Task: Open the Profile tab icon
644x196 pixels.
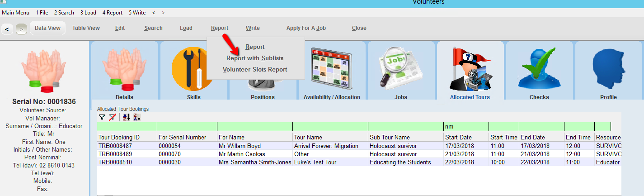Action: tap(608, 70)
